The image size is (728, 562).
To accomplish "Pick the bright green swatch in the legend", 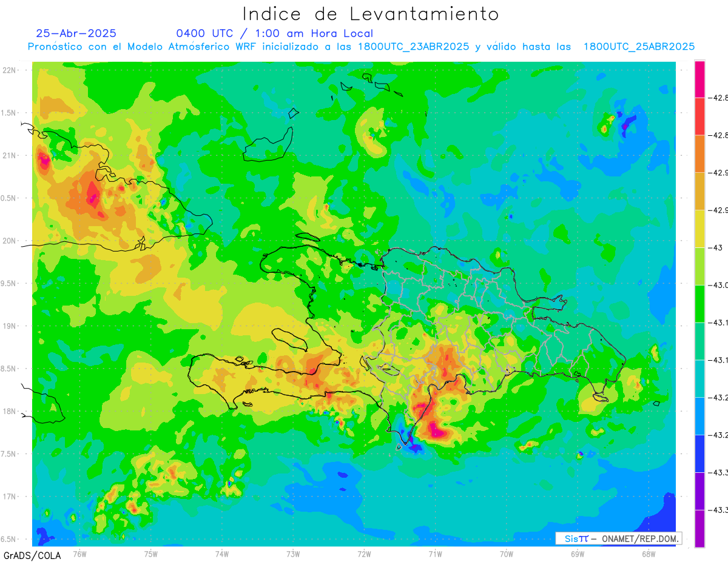I will tap(699, 304).
